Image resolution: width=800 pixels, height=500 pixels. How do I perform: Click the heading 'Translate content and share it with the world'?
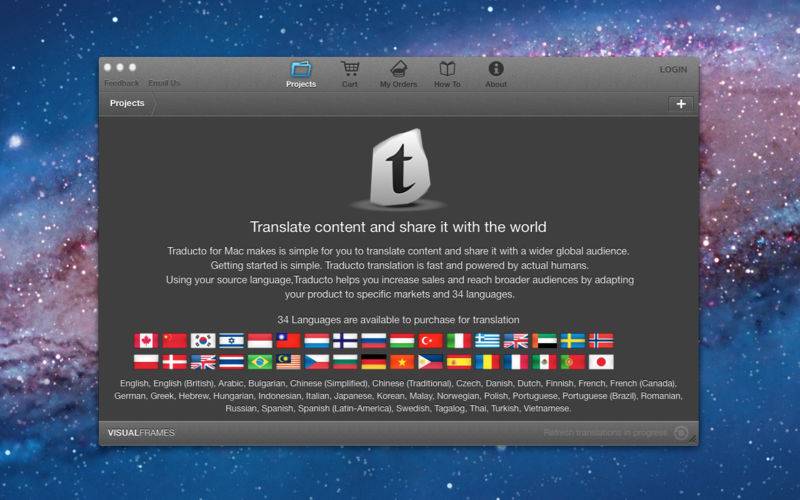398,227
